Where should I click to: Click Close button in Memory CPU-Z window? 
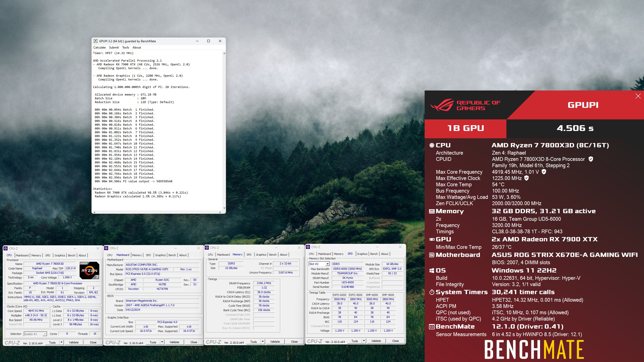(x=294, y=342)
